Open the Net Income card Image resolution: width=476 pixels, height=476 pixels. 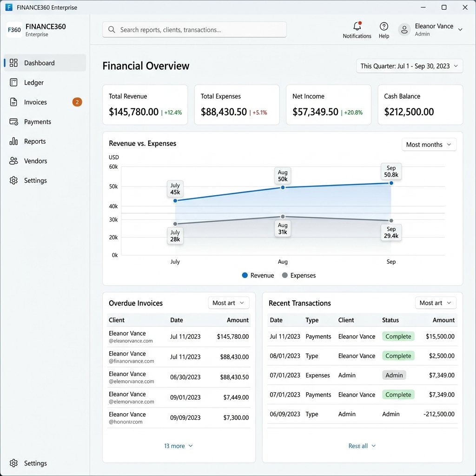click(329, 105)
